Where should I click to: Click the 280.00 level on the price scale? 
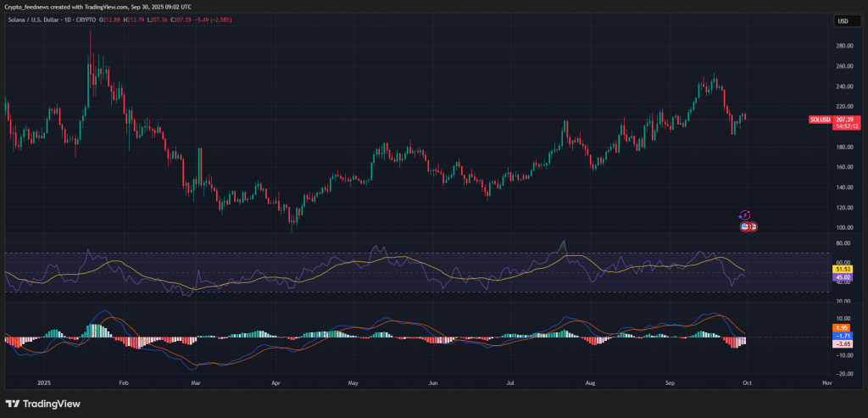[843, 46]
